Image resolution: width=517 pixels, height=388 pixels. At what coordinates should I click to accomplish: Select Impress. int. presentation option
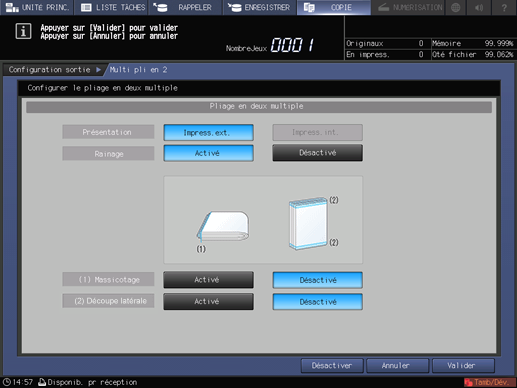pyautogui.click(x=317, y=132)
